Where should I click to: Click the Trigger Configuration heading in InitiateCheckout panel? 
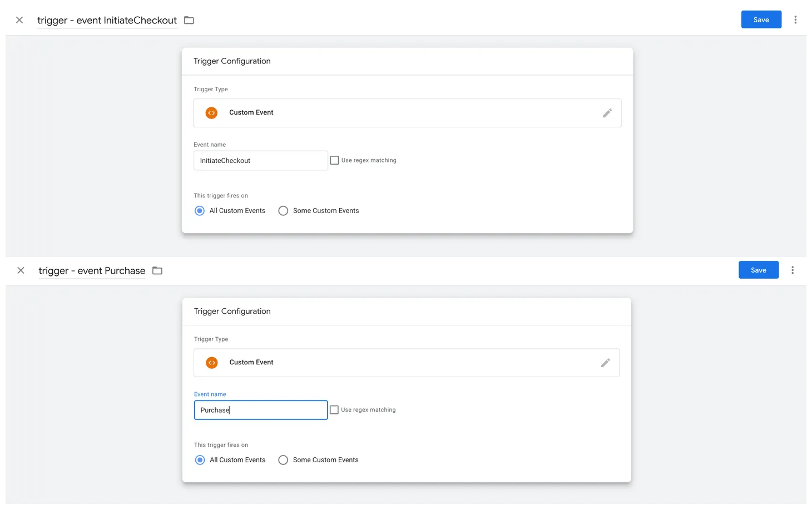(232, 61)
